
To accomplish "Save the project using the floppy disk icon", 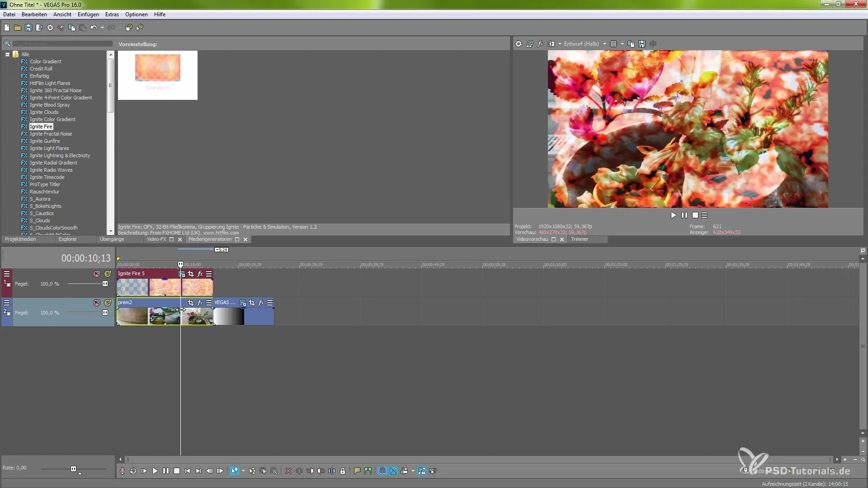I will (28, 28).
